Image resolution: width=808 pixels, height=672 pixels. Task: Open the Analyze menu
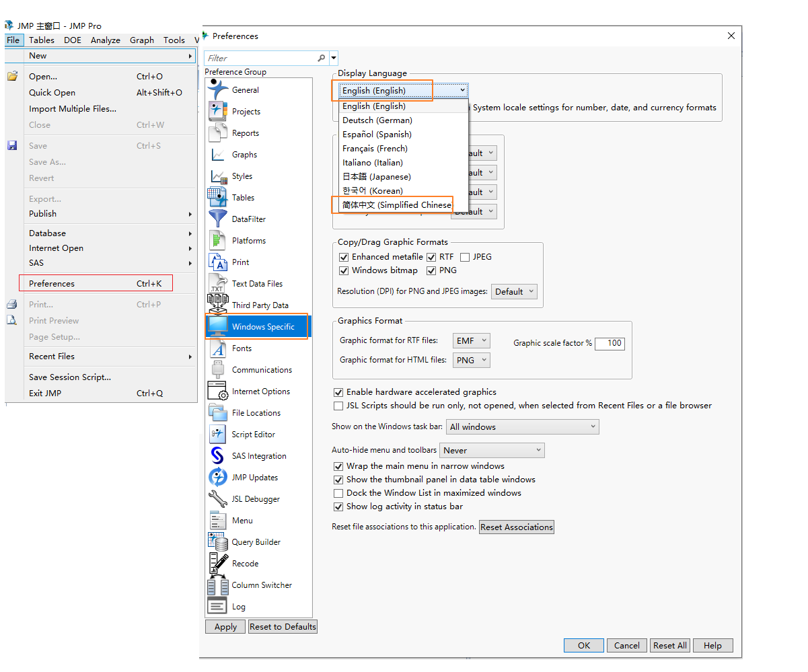point(106,40)
